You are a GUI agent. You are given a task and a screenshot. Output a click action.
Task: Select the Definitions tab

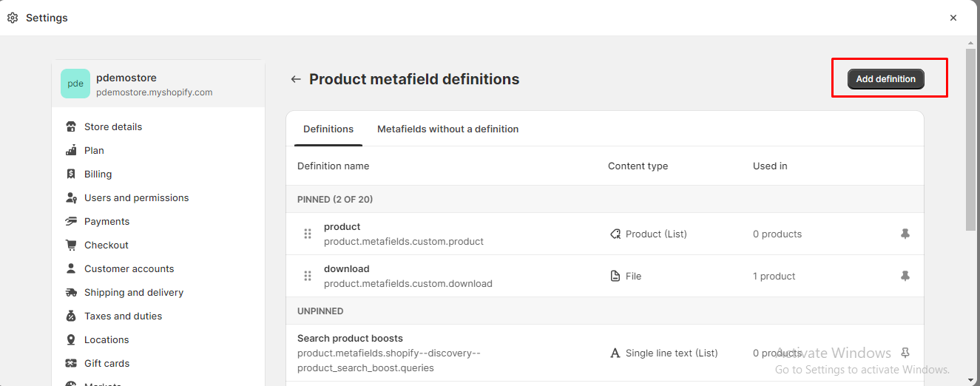point(328,129)
